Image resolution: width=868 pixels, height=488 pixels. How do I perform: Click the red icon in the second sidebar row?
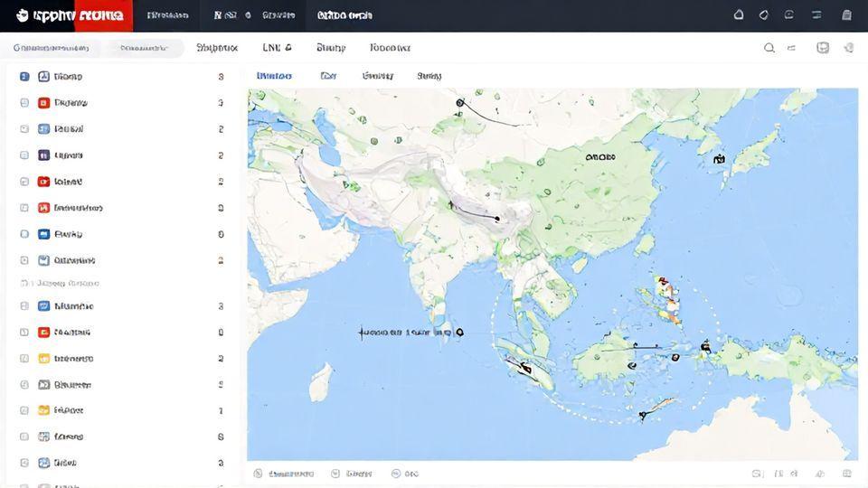click(x=43, y=103)
